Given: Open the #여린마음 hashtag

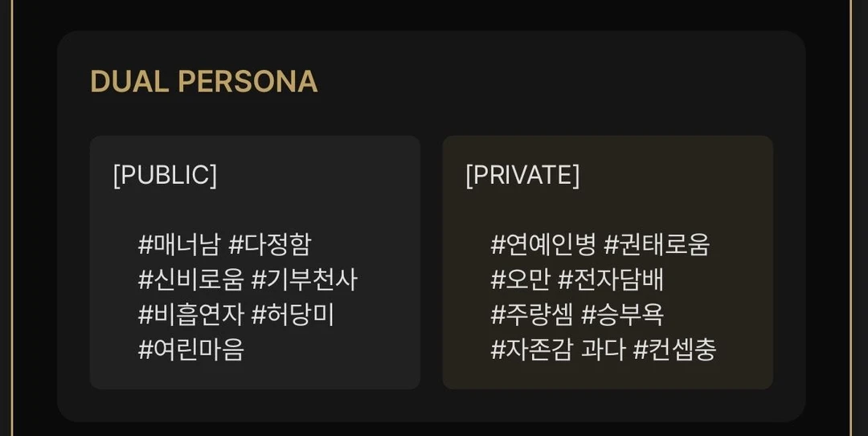Looking at the screenshot, I should [190, 349].
